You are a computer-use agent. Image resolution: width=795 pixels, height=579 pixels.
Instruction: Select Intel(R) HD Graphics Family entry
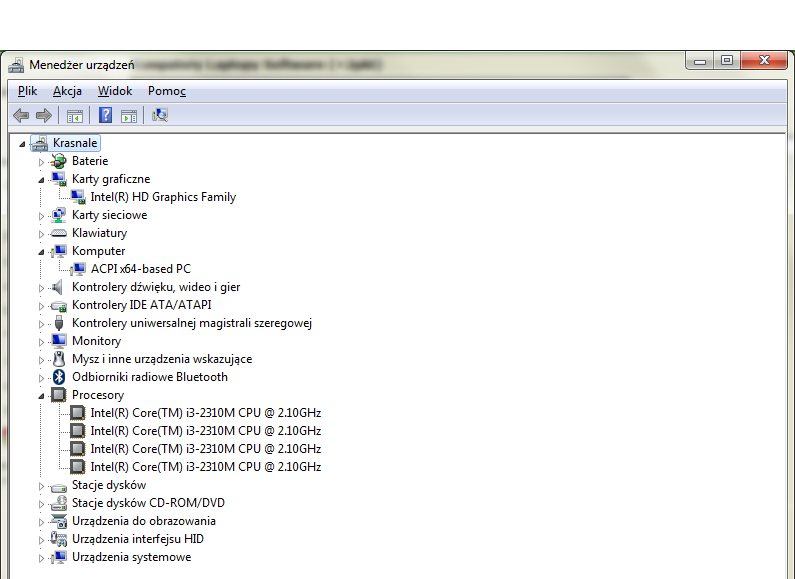tap(163, 197)
